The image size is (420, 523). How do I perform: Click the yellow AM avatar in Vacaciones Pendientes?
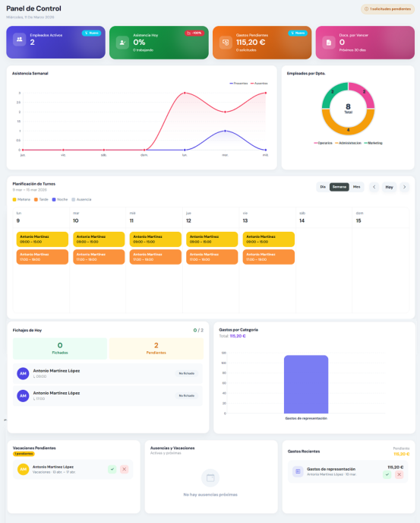pos(23,469)
